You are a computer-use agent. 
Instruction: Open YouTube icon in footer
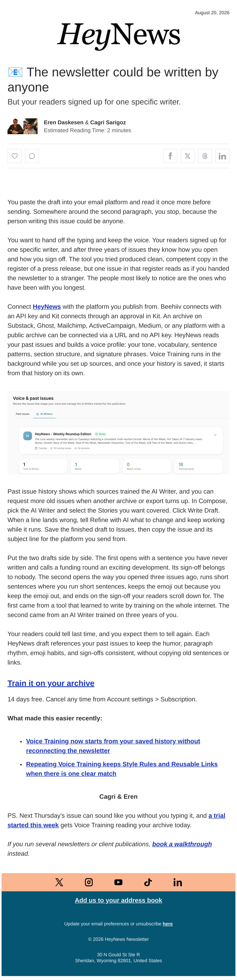tap(118, 882)
